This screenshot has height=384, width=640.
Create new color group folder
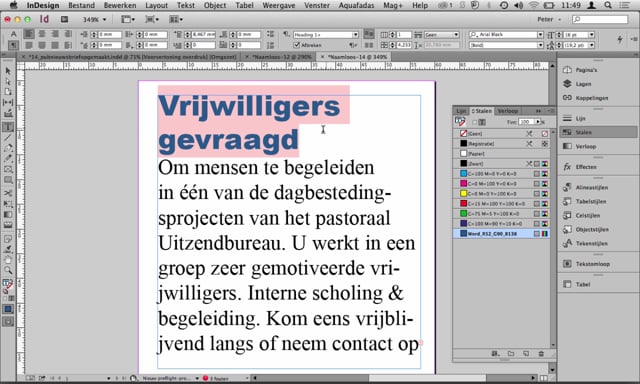pos(511,354)
